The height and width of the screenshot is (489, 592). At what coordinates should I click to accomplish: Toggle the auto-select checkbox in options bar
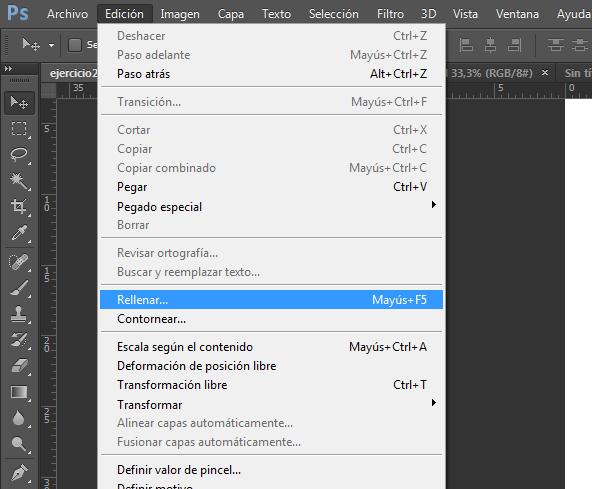pos(75,45)
